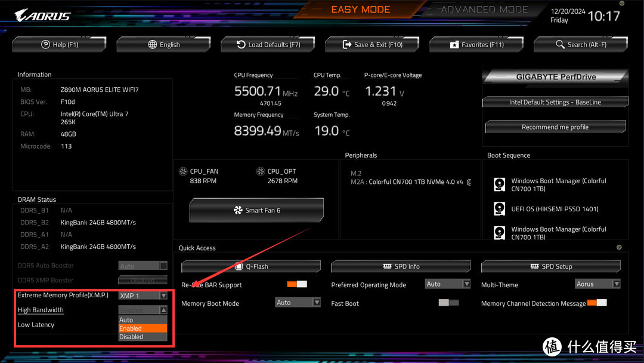Toggle Re-Size BAR Support switch
The height and width of the screenshot is (363, 644).
tap(297, 284)
